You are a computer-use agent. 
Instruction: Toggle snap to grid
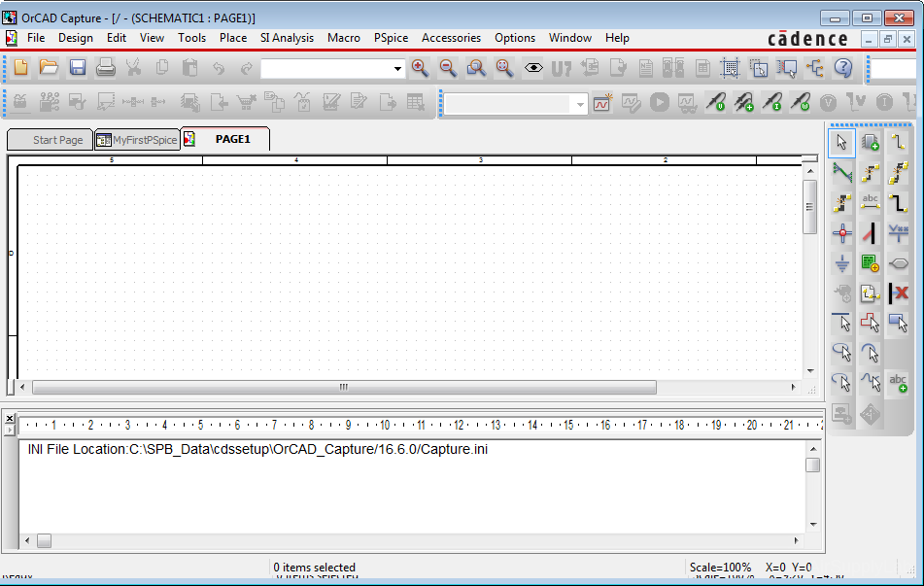(729, 69)
